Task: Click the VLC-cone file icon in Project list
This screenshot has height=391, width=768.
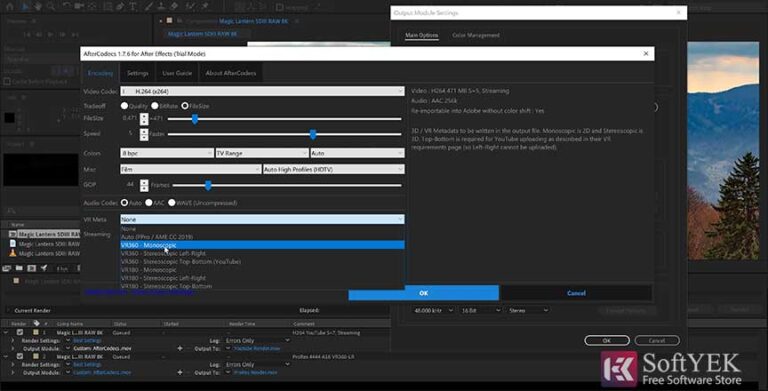Action: click(13, 253)
